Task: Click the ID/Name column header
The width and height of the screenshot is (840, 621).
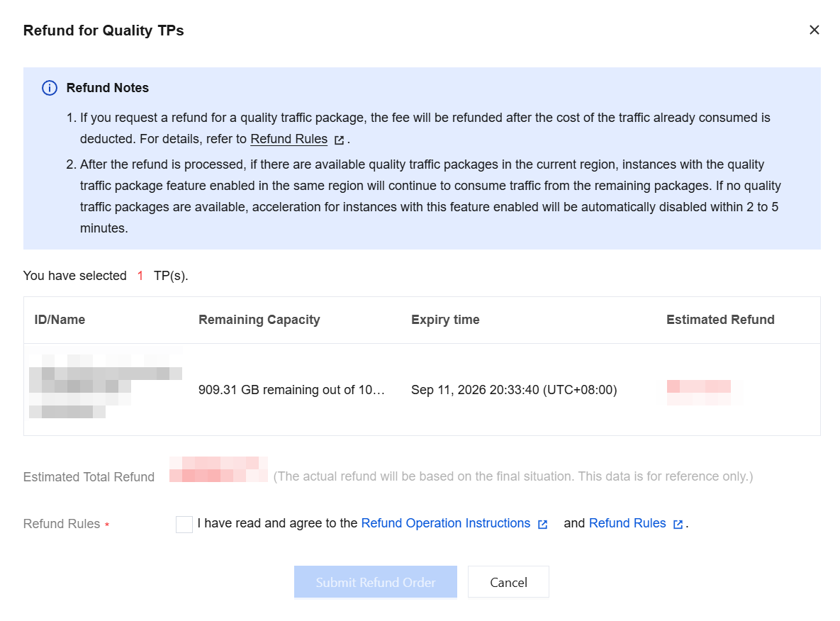Action: [60, 320]
